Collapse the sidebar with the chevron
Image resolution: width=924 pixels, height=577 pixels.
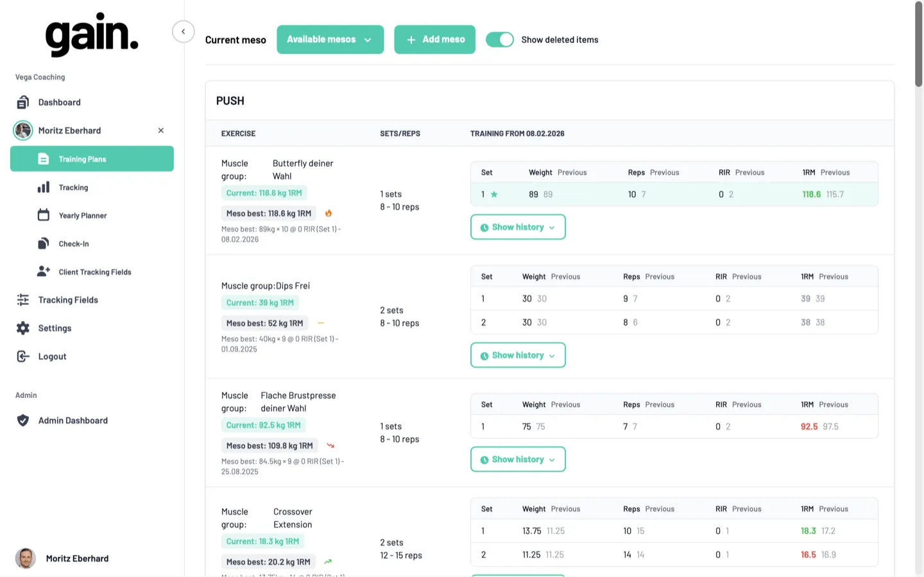[183, 31]
